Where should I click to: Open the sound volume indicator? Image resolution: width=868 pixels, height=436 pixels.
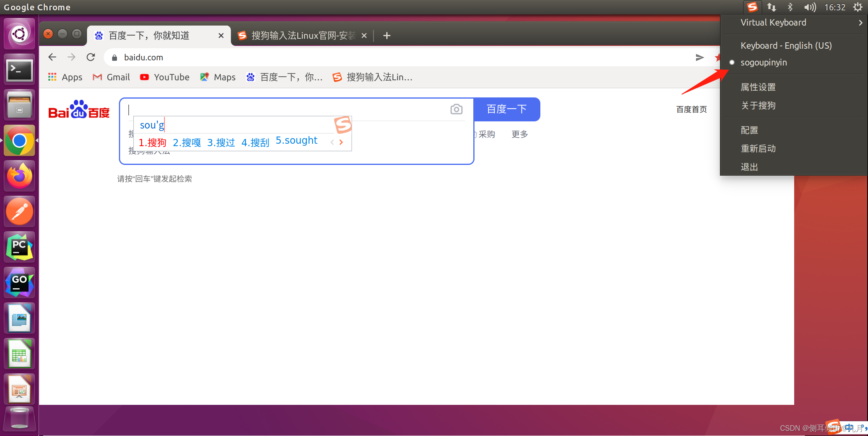coord(810,7)
